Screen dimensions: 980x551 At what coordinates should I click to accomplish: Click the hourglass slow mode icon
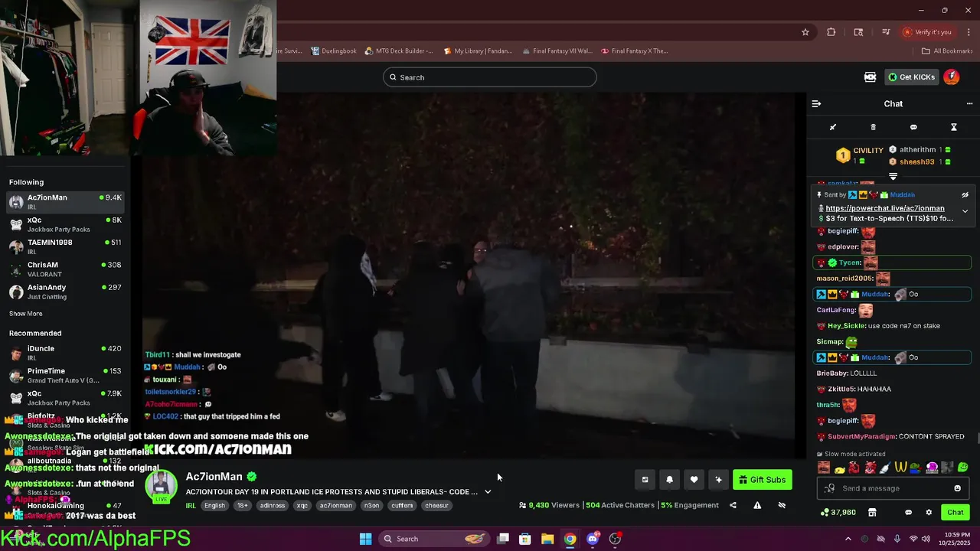click(954, 127)
